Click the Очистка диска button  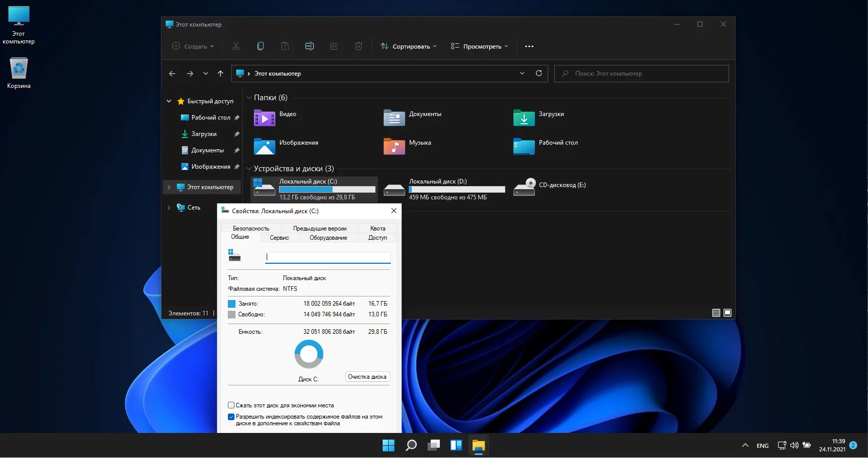tap(367, 377)
